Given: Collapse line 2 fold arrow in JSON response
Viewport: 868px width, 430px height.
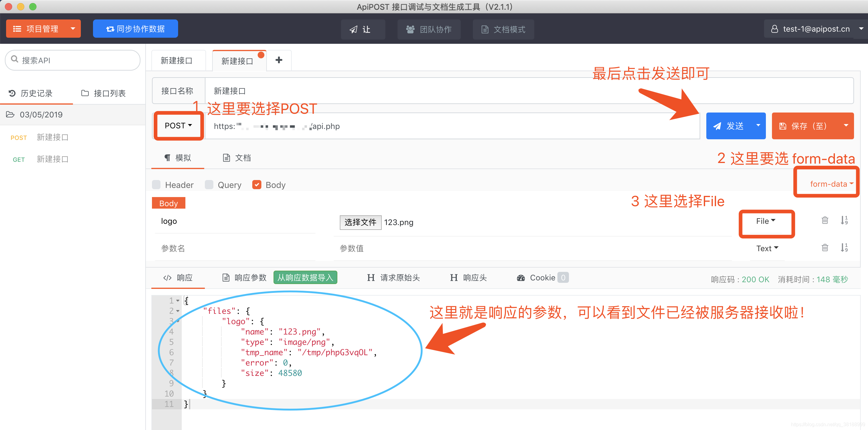Looking at the screenshot, I should click(x=178, y=311).
